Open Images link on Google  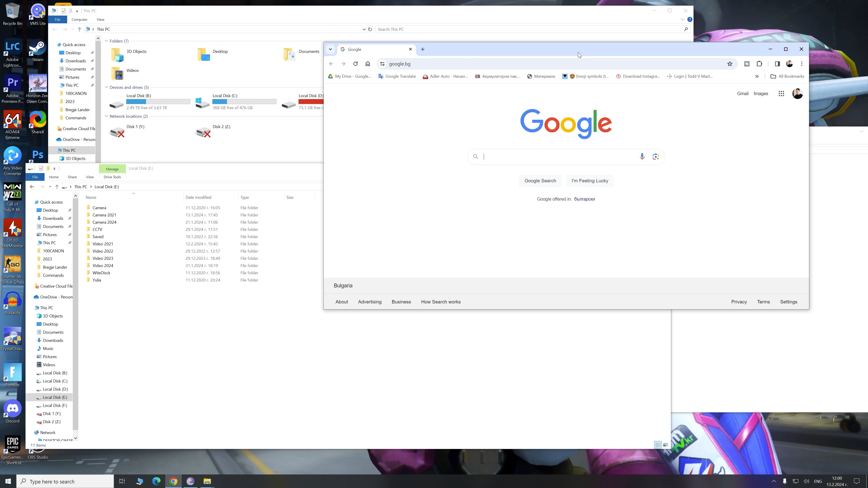(761, 94)
